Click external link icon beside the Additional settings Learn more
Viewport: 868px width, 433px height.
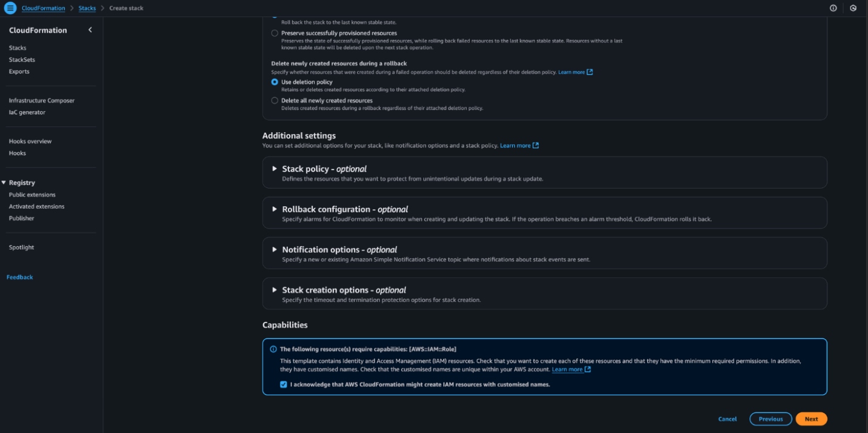(535, 146)
